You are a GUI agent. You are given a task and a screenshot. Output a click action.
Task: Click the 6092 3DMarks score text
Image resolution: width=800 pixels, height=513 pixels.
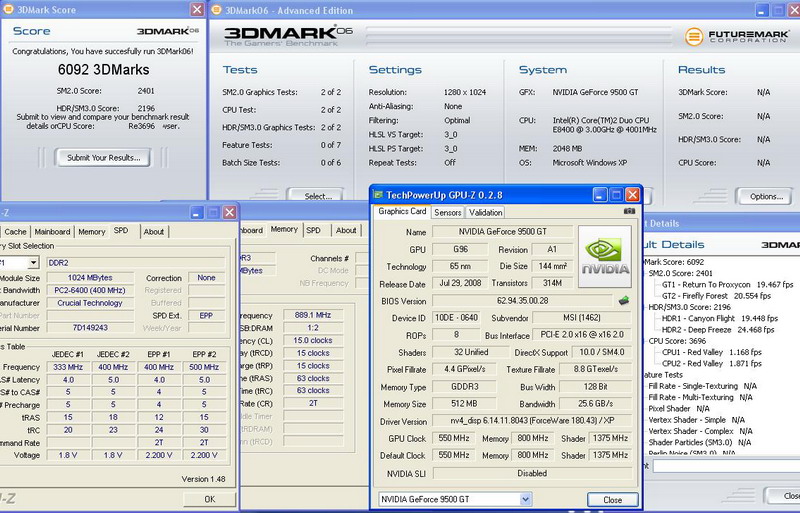pos(104,69)
